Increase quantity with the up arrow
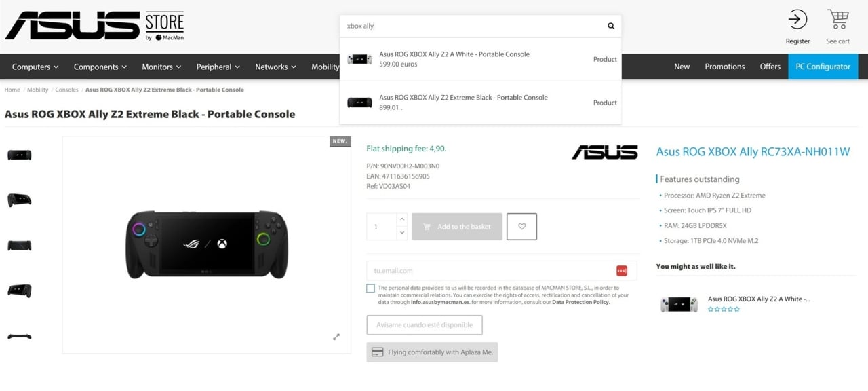868x391 pixels. coord(401,219)
